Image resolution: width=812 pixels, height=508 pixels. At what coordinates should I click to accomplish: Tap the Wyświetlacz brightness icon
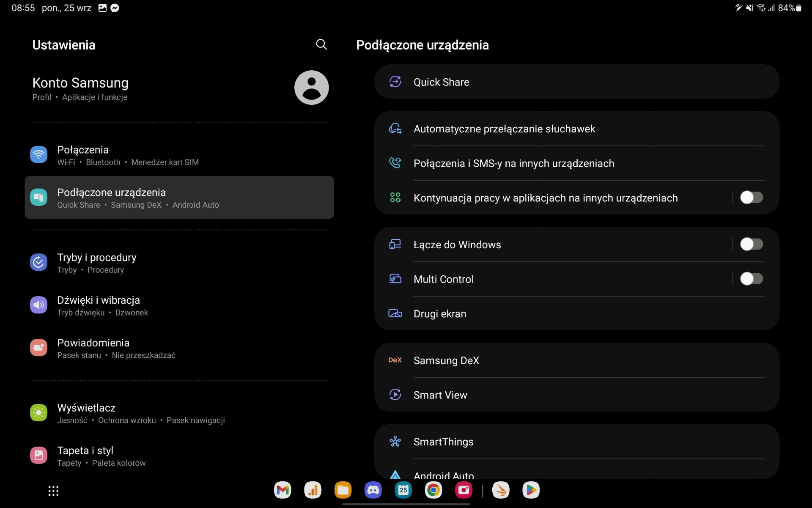click(x=38, y=412)
